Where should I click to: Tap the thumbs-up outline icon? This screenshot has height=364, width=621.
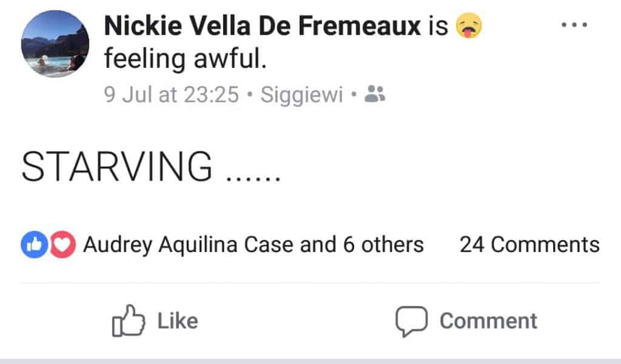(128, 321)
